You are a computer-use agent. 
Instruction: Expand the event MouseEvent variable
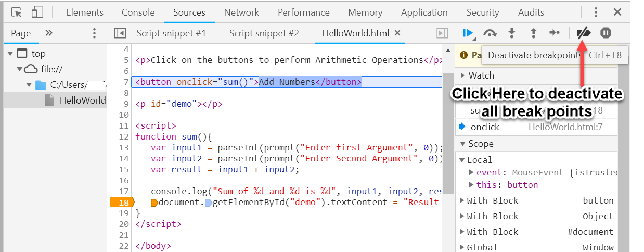coord(471,172)
